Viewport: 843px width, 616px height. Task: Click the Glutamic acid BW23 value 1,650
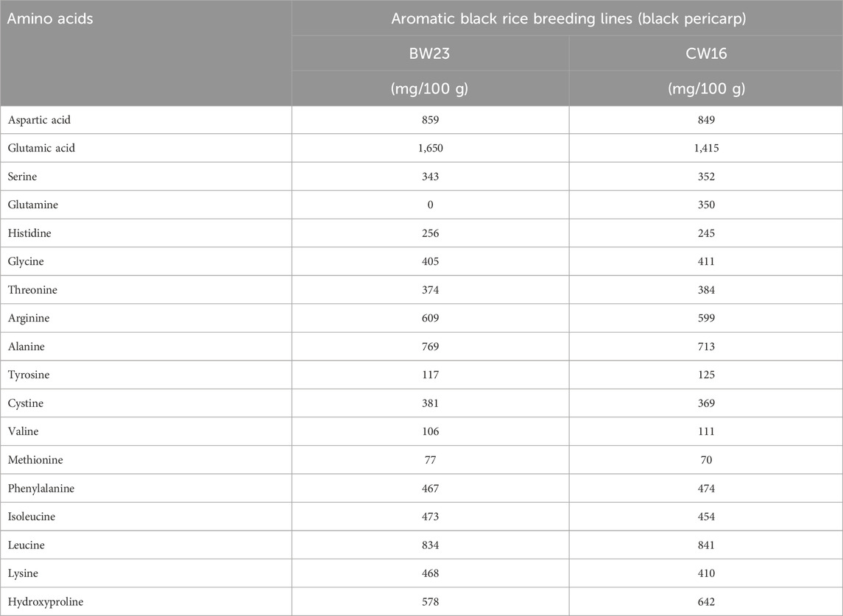431,148
